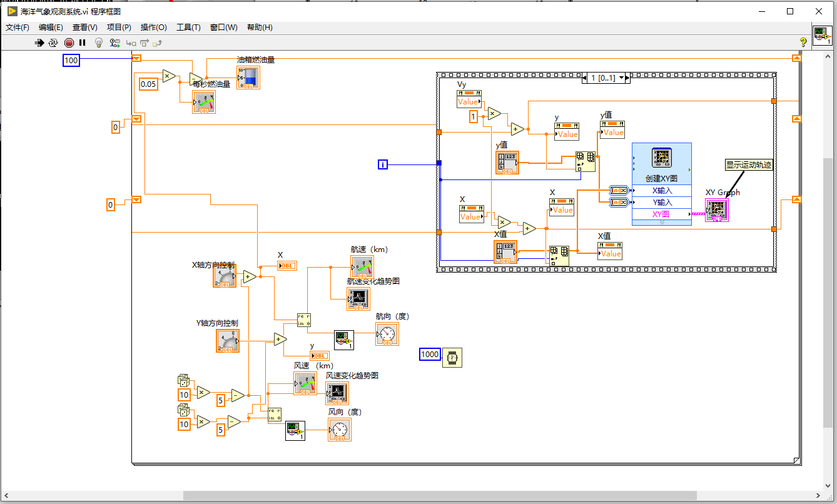
Task: Toggle Highlight Execution light bulb
Action: [x=98, y=43]
